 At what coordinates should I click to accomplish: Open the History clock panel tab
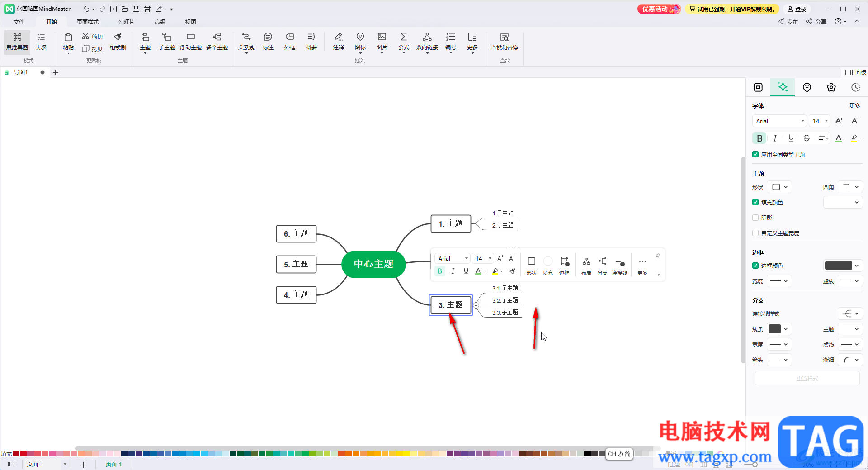(856, 87)
